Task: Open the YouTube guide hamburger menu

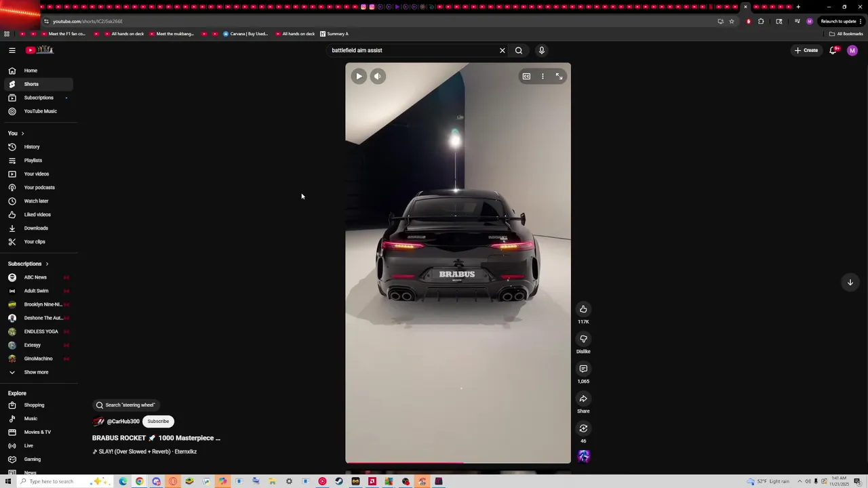Action: (x=12, y=50)
